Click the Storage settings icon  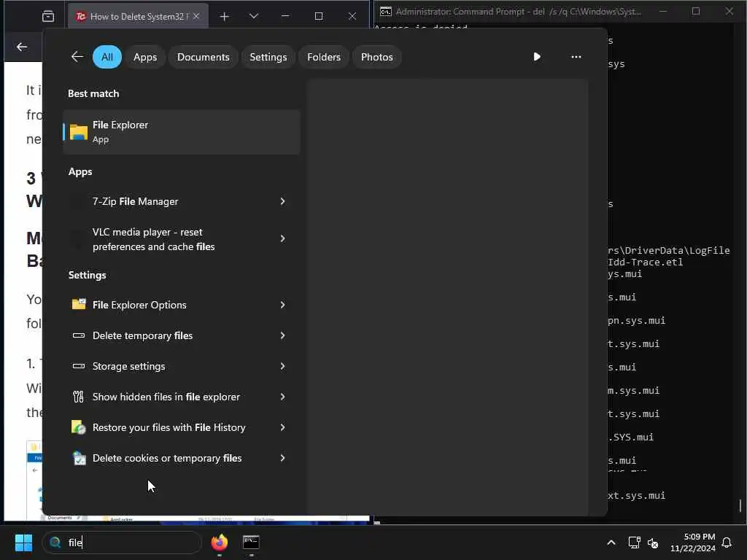tap(79, 366)
